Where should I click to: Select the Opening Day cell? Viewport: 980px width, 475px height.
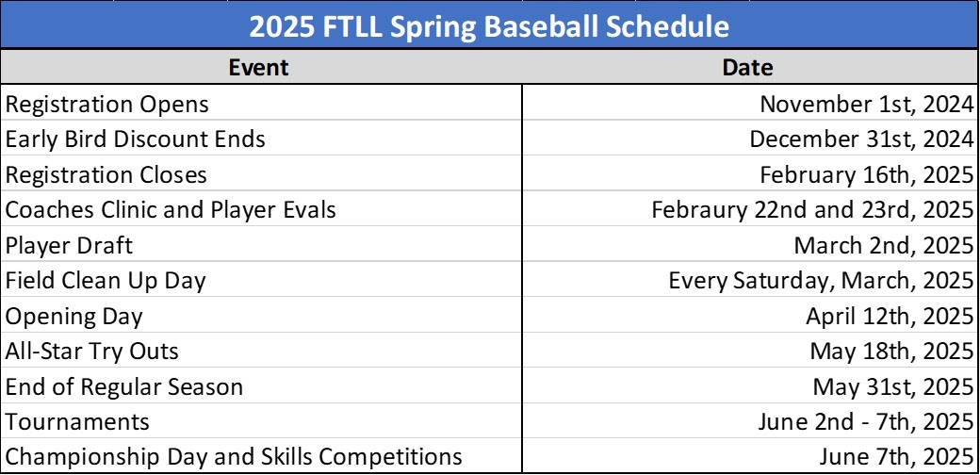point(261,315)
